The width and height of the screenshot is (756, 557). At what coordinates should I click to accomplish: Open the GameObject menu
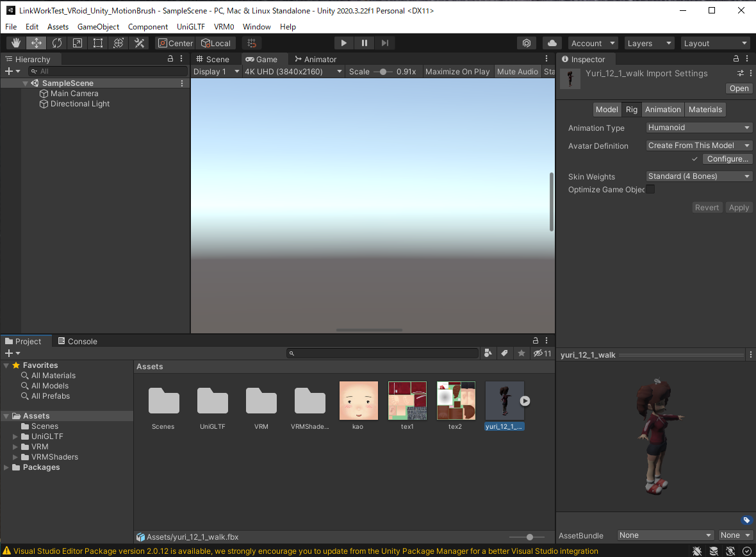(98, 27)
